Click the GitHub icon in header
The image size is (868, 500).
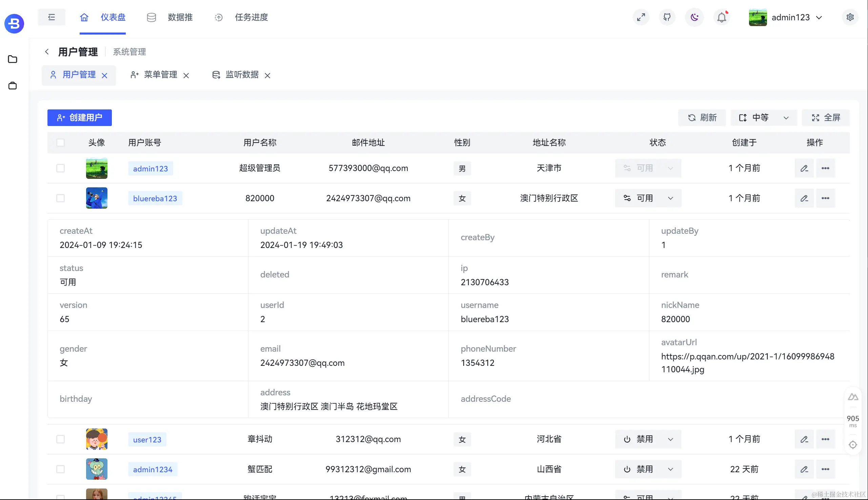click(667, 17)
